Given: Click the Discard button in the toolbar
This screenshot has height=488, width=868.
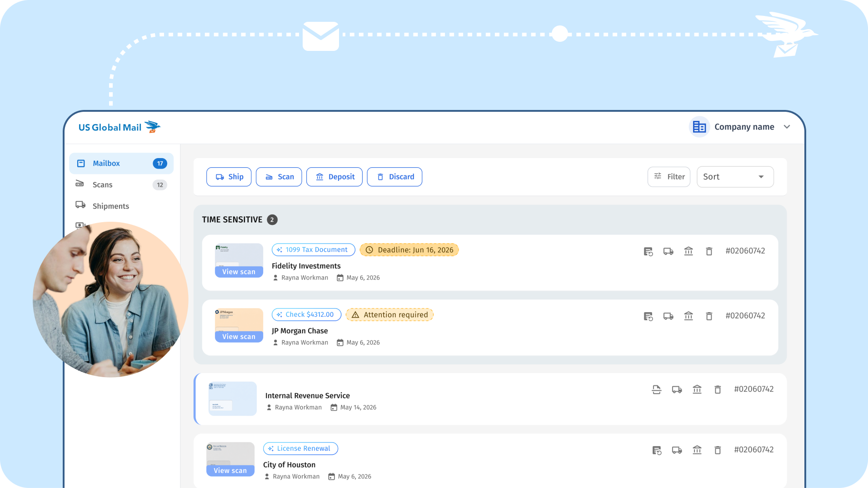Looking at the screenshot, I should tap(394, 177).
